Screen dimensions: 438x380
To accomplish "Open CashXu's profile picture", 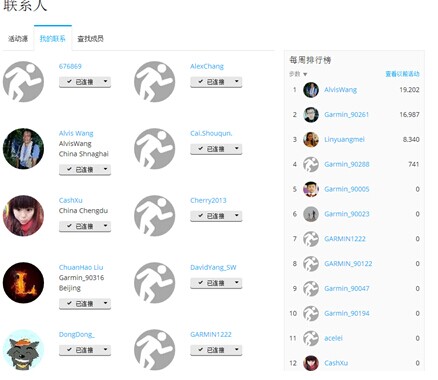I will click(x=23, y=216).
